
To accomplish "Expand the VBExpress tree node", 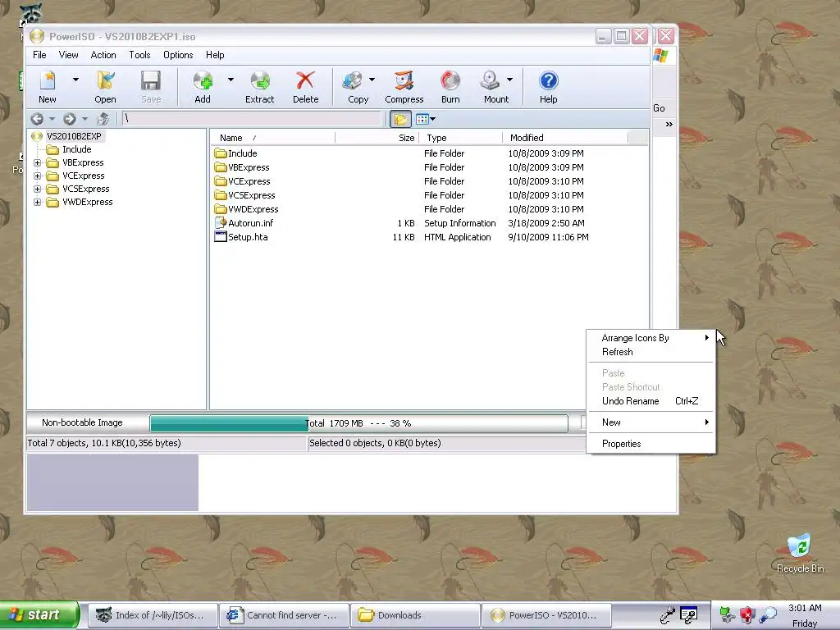I will coord(37,162).
